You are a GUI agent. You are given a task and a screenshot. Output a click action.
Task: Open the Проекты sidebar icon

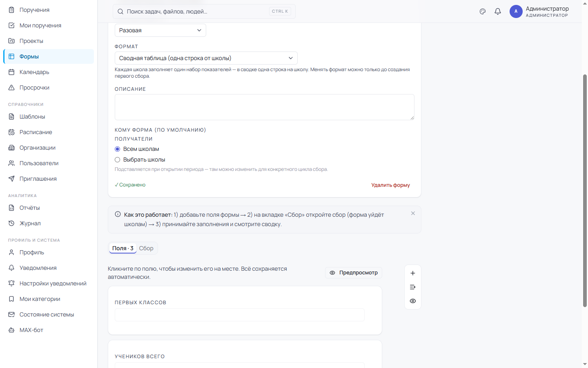[x=11, y=41]
